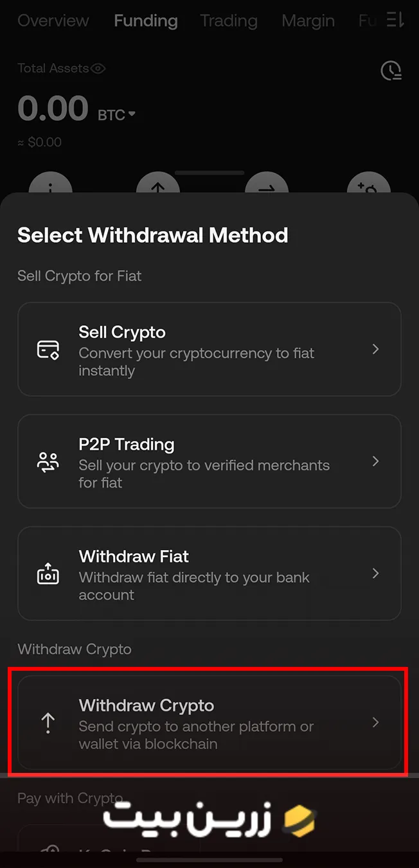
Task: Choose Withdraw Fiat to your bank account
Action: click(209, 573)
